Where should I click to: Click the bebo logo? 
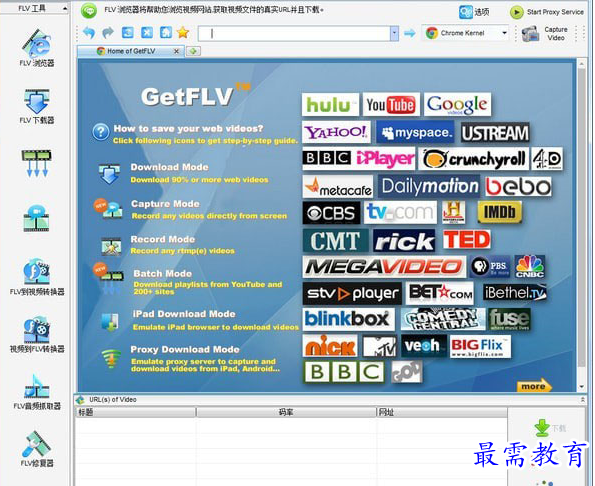[518, 187]
